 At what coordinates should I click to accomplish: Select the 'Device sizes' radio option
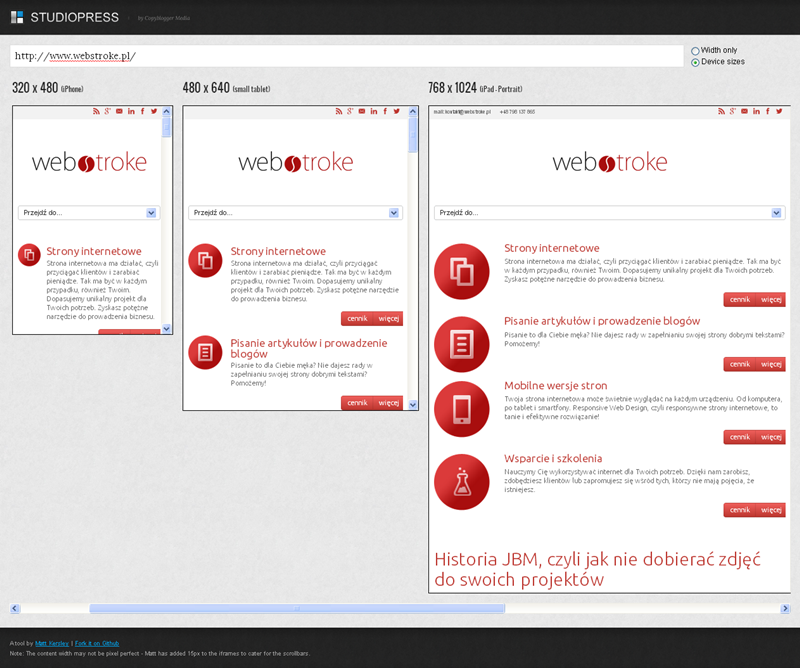[696, 62]
